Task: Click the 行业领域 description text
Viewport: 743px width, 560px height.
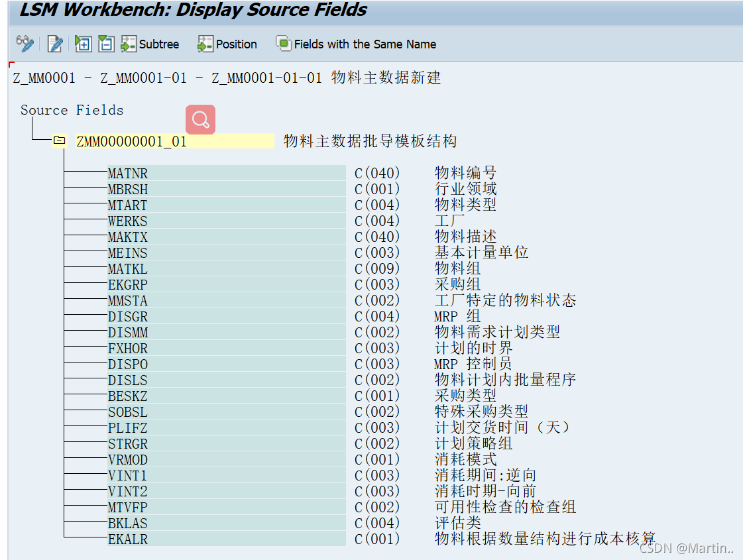Action: [465, 189]
